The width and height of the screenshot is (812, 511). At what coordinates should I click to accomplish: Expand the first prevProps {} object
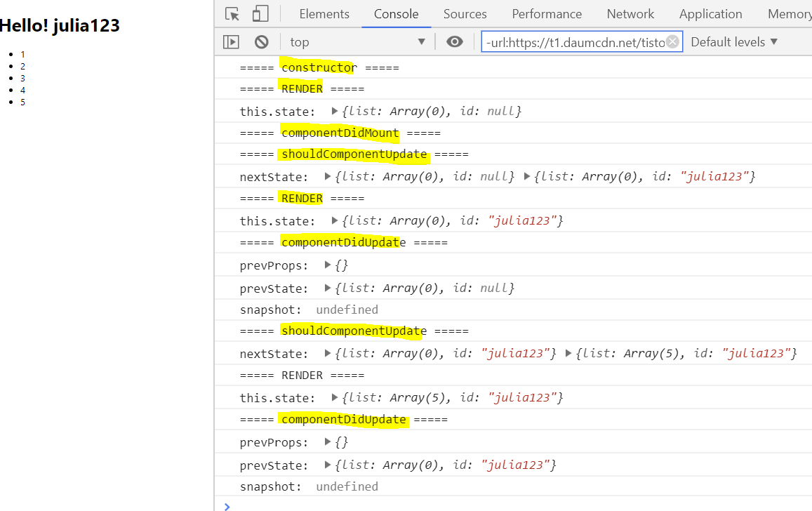(x=327, y=265)
